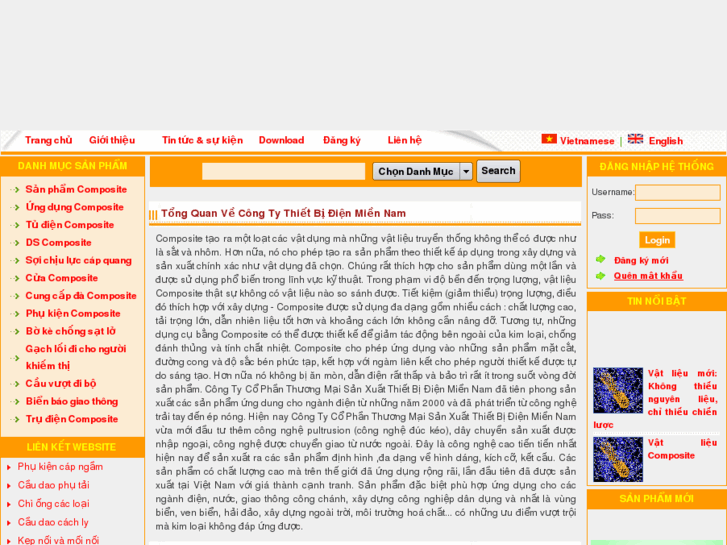Open Biển báo giao thông category

(72, 402)
